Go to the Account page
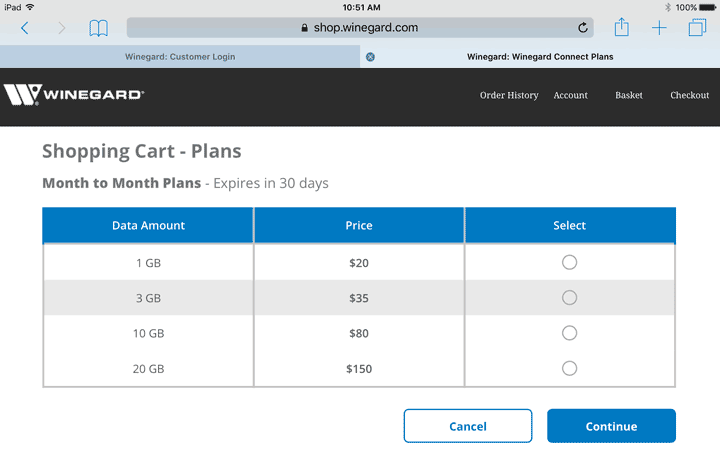 570,95
